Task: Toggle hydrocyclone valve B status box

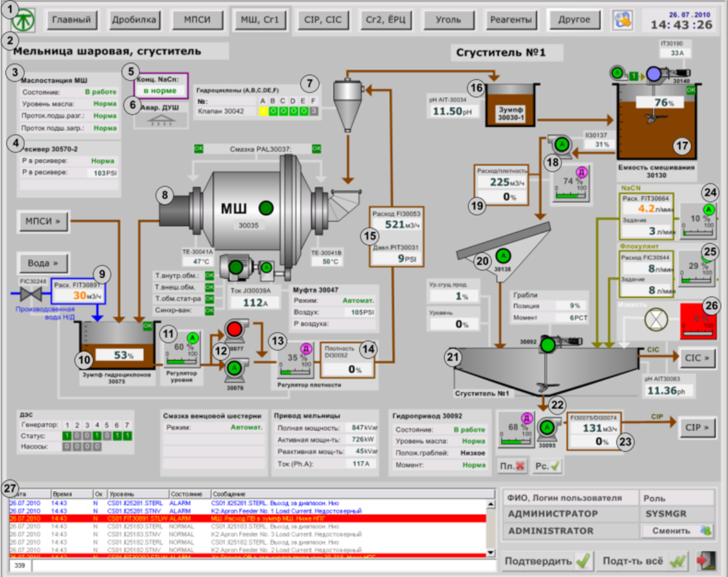Action: tap(273, 111)
